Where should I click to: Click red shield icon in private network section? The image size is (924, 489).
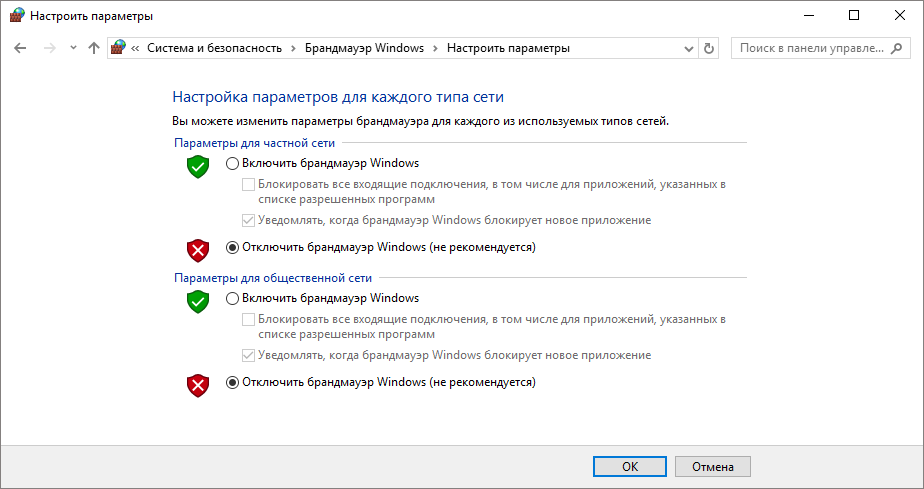click(x=198, y=251)
